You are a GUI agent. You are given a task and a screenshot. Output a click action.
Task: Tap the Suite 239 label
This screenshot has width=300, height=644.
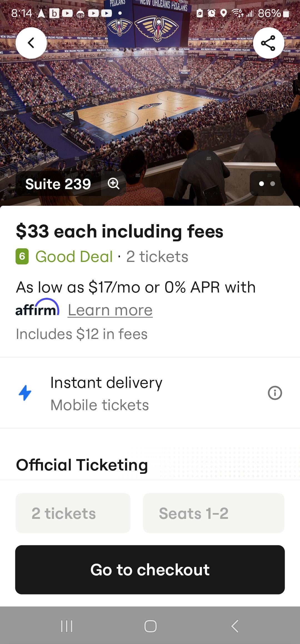[x=58, y=184]
